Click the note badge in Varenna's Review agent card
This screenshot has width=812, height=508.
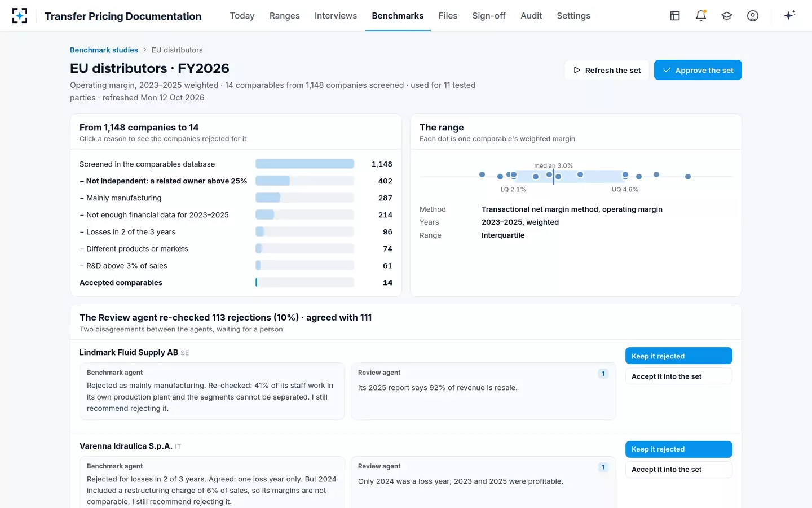tap(603, 467)
